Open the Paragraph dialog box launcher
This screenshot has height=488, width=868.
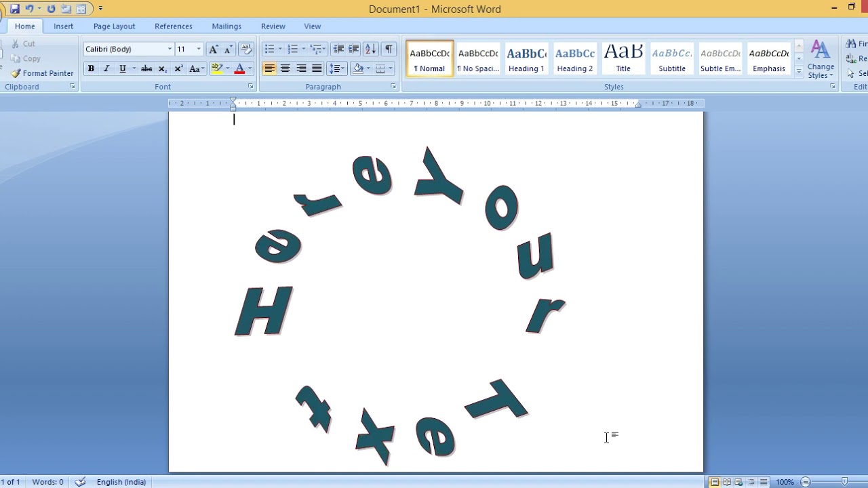tap(393, 87)
